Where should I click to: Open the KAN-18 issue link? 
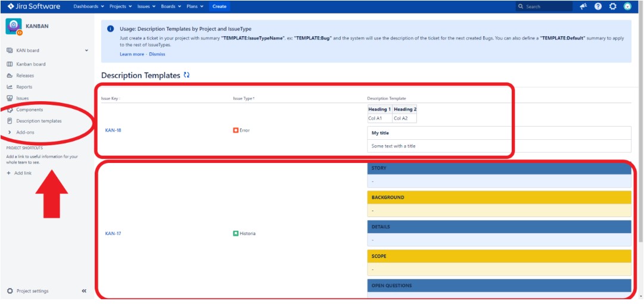coord(113,130)
